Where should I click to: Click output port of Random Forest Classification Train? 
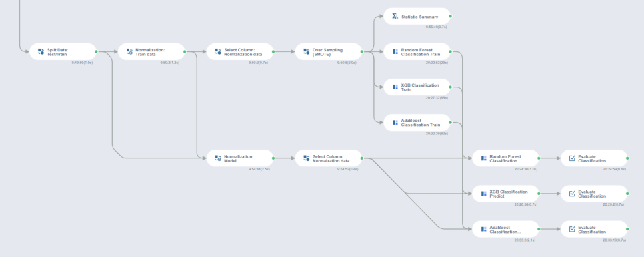point(451,52)
